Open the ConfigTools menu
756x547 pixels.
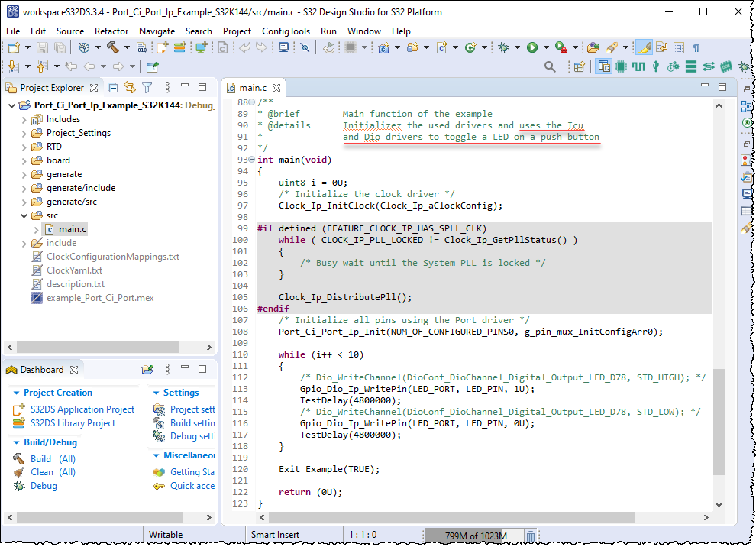[286, 31]
